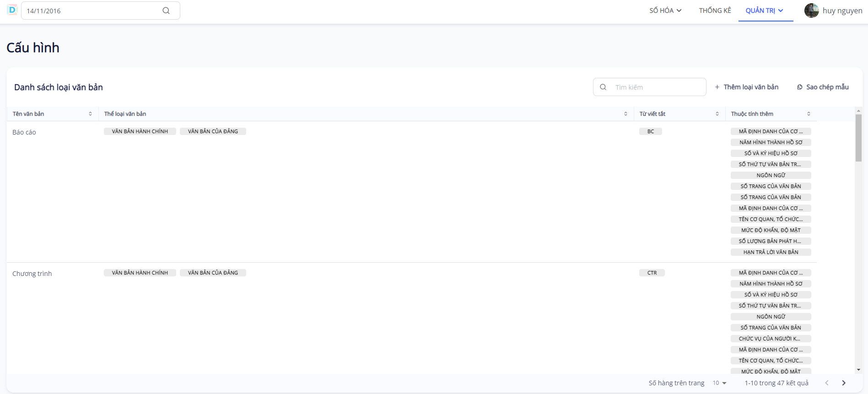Click the sort icon for Tên văn bản column
868x394 pixels.
point(90,114)
